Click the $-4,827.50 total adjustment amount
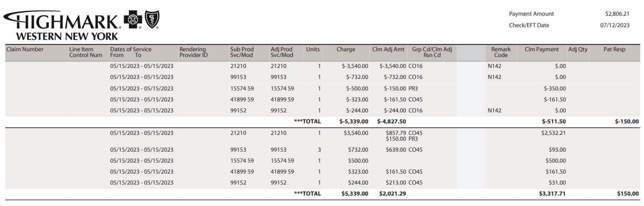Screen dimensions: 644x206 coord(391,121)
